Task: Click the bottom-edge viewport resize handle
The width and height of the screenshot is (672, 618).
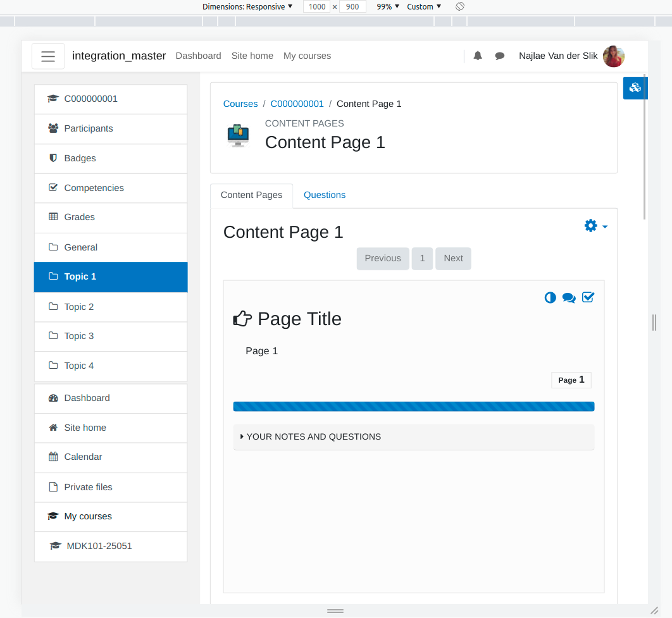Action: pos(335,611)
